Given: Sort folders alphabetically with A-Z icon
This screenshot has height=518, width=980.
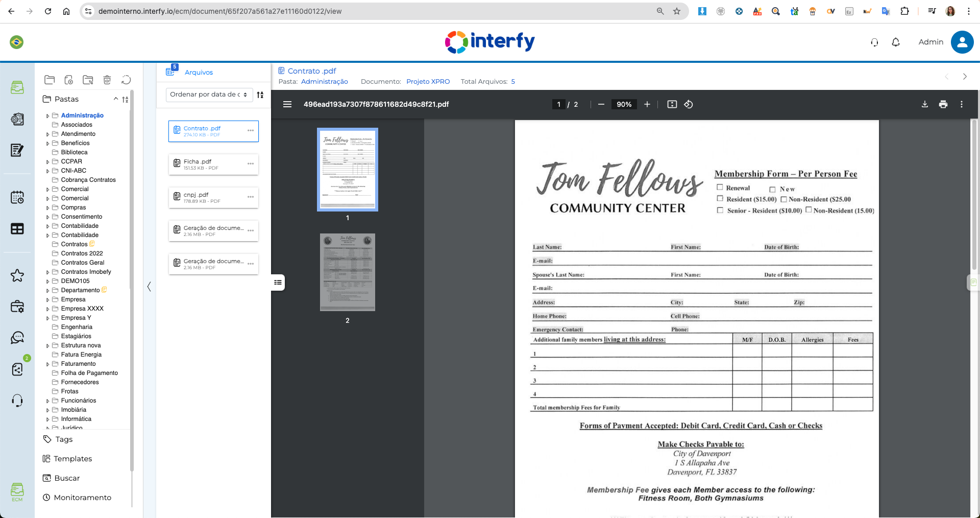Looking at the screenshot, I should click(126, 99).
